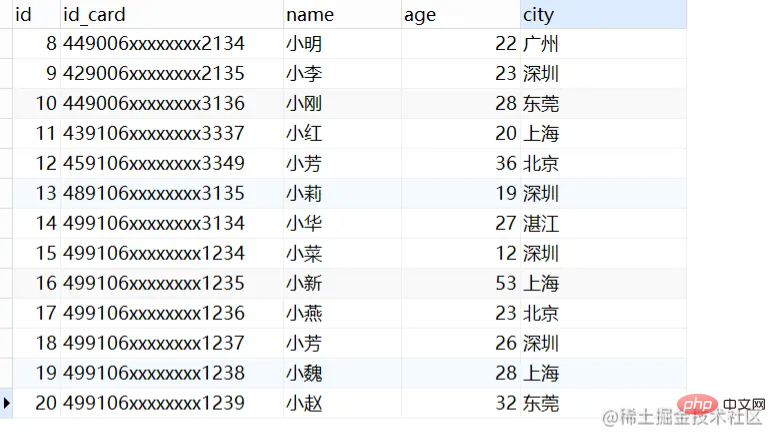This screenshot has height=437, width=776.
Task: Click city cell 湛江 for 小华
Action: pyautogui.click(x=603, y=223)
